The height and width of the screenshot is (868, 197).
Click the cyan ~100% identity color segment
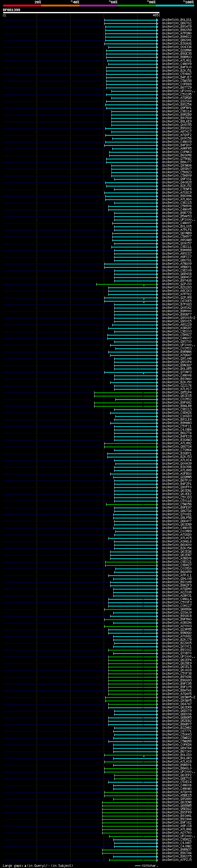tap(175, 6)
